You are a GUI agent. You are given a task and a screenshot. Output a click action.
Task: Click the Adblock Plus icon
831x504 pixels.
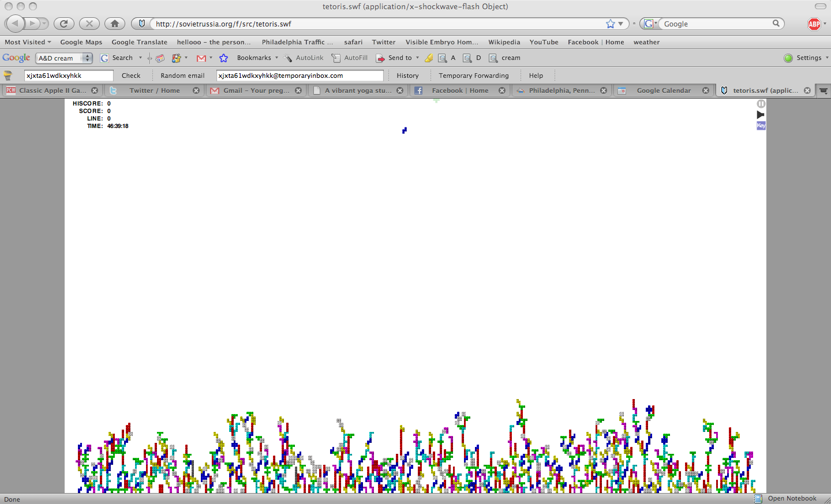click(814, 24)
